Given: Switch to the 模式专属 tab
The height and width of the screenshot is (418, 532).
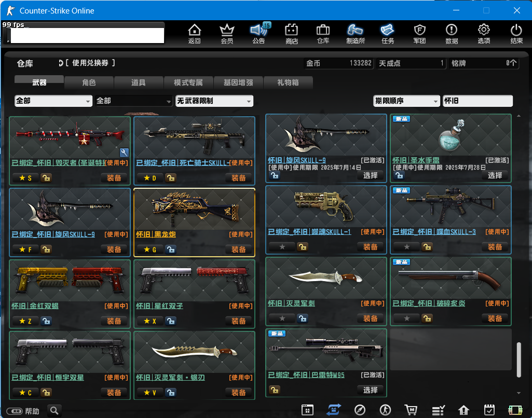Looking at the screenshot, I should 188,82.
